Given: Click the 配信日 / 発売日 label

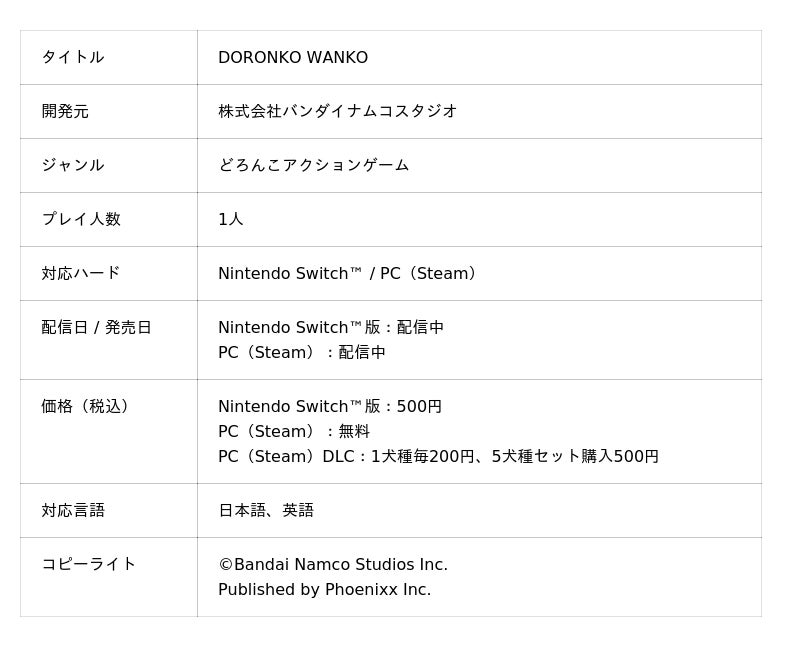Looking at the screenshot, I should 97,328.
